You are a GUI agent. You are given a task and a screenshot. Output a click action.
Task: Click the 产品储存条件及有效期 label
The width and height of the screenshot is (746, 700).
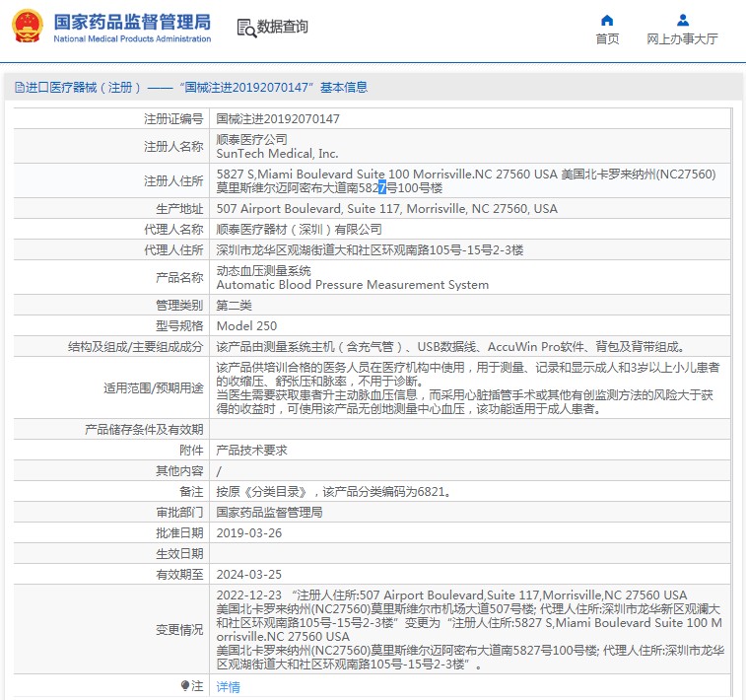(144, 429)
